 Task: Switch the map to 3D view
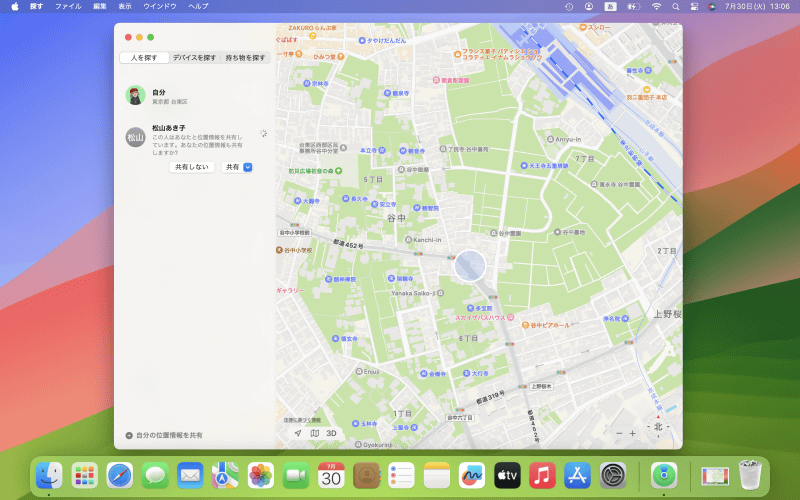point(331,433)
